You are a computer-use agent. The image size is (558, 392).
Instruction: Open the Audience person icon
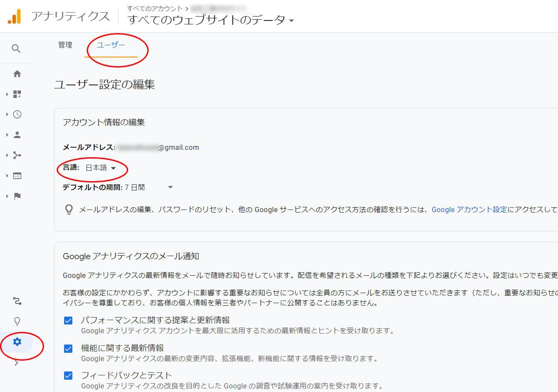pos(17,135)
